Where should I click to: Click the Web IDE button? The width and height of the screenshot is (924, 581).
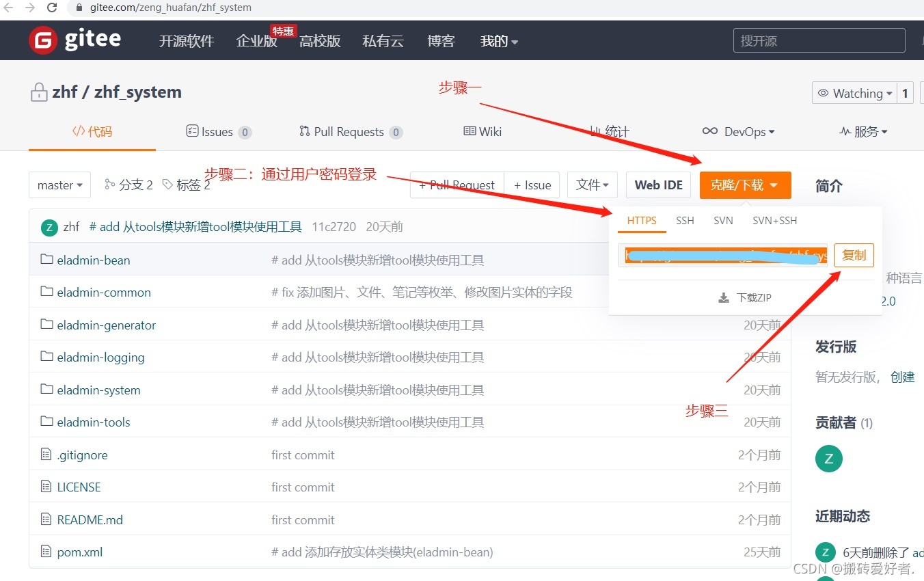point(658,185)
